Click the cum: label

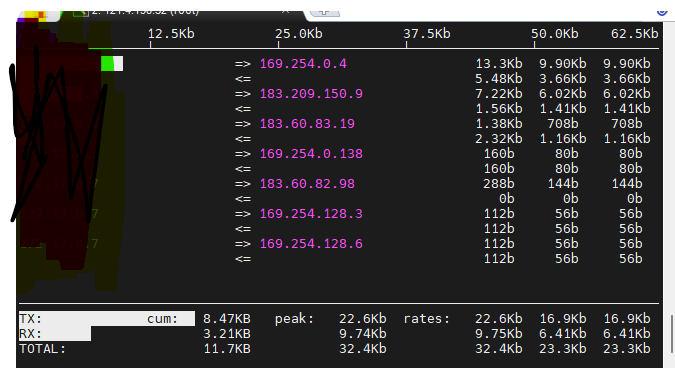coord(162,319)
